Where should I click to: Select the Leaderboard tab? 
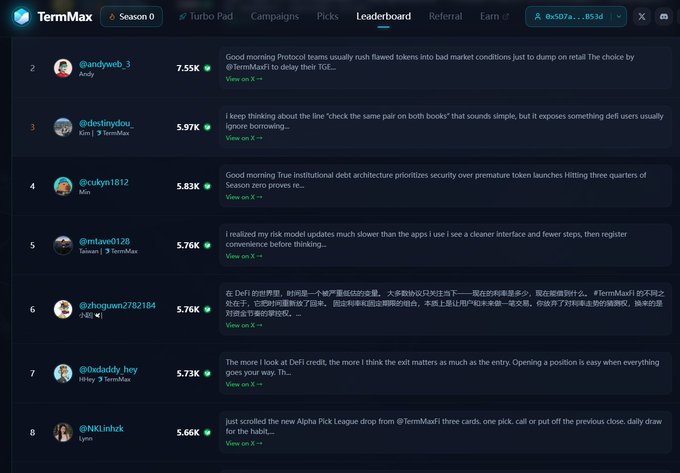click(x=383, y=16)
